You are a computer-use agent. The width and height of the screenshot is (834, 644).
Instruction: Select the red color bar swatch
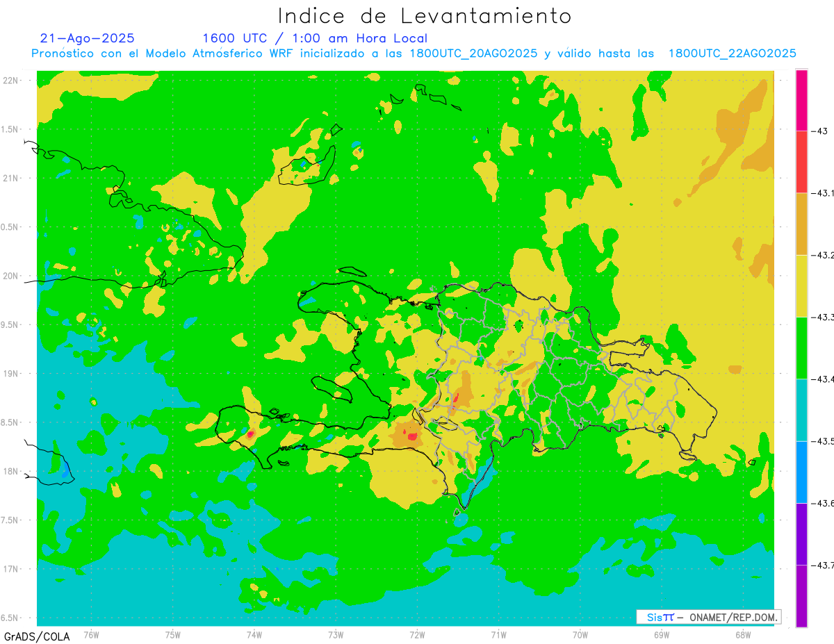(x=801, y=162)
